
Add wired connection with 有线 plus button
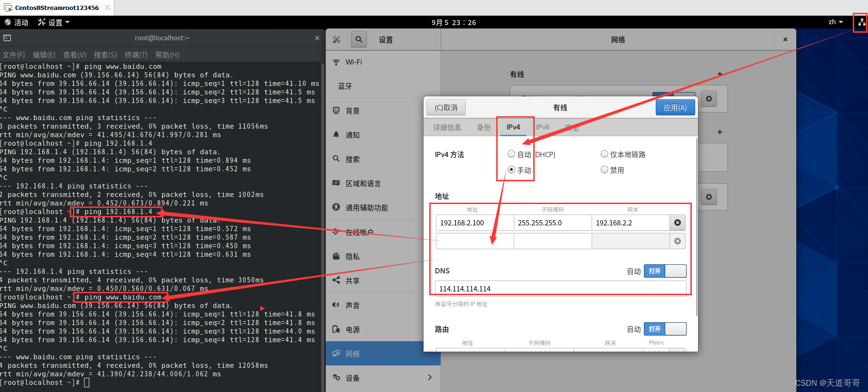coord(720,74)
